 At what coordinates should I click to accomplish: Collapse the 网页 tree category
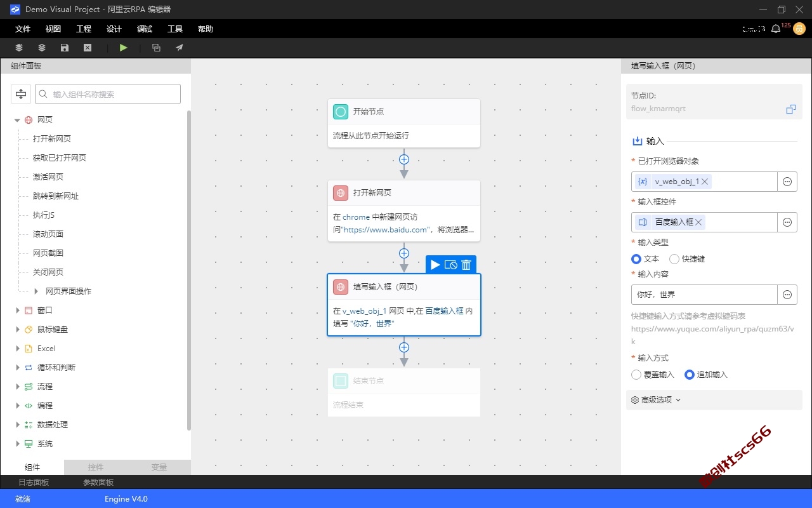(17, 120)
